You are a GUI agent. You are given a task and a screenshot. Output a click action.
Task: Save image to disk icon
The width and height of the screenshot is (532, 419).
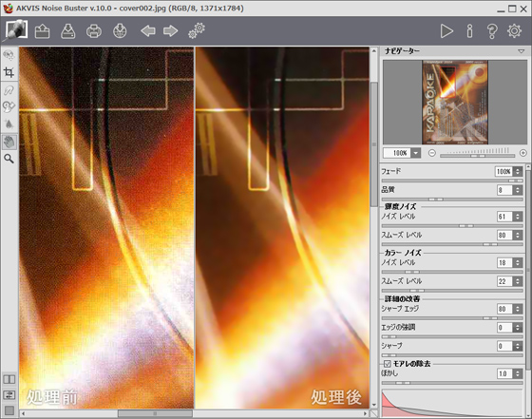pyautogui.click(x=67, y=31)
